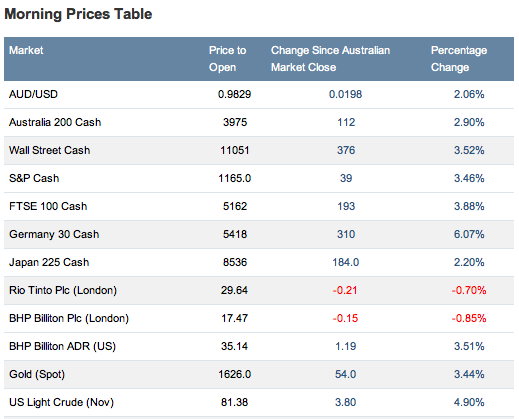Click the Price to Open column header
Screen dimensions: 519x419
(x=227, y=59)
